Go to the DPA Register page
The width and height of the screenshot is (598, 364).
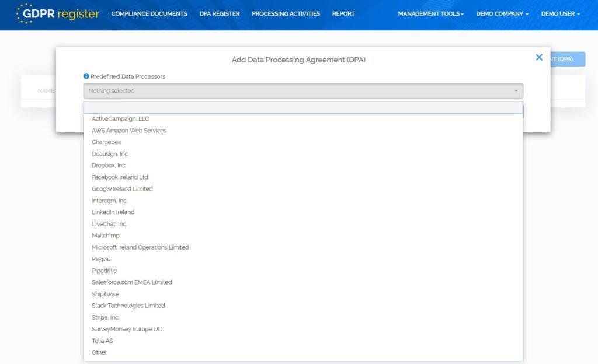tap(220, 13)
